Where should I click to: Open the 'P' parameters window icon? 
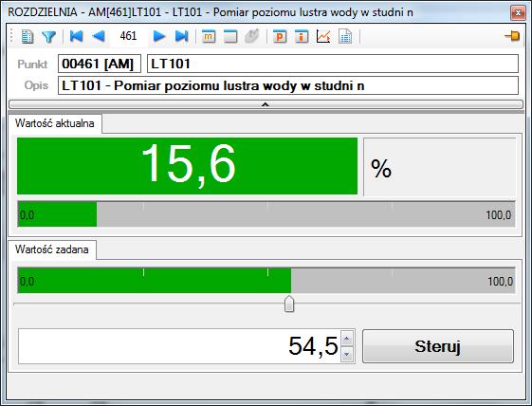(280, 36)
